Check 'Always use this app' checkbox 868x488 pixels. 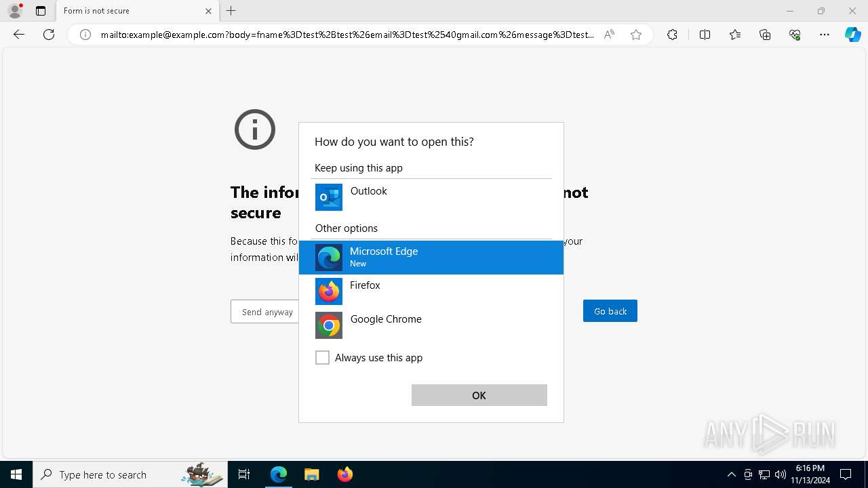323,358
